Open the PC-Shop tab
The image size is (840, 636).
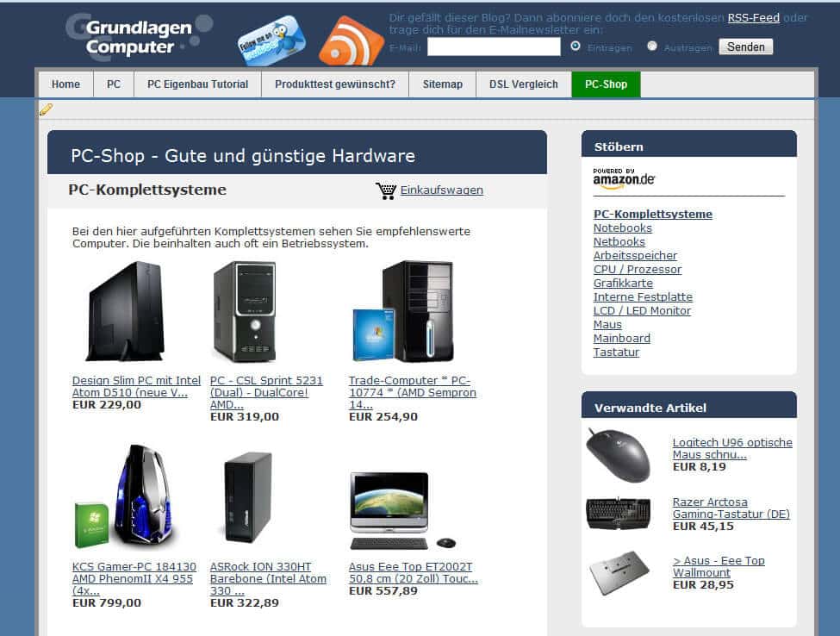pos(606,84)
